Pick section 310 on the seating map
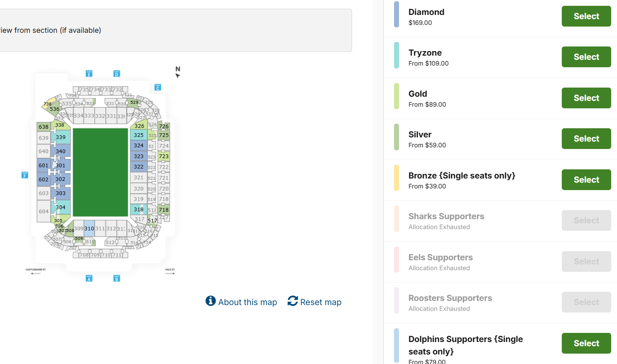 point(89,228)
